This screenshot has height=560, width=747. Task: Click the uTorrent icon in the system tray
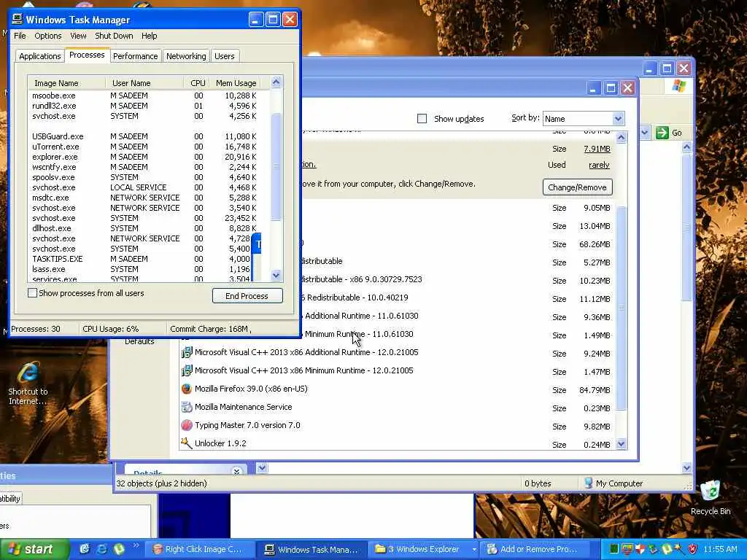coord(667,549)
